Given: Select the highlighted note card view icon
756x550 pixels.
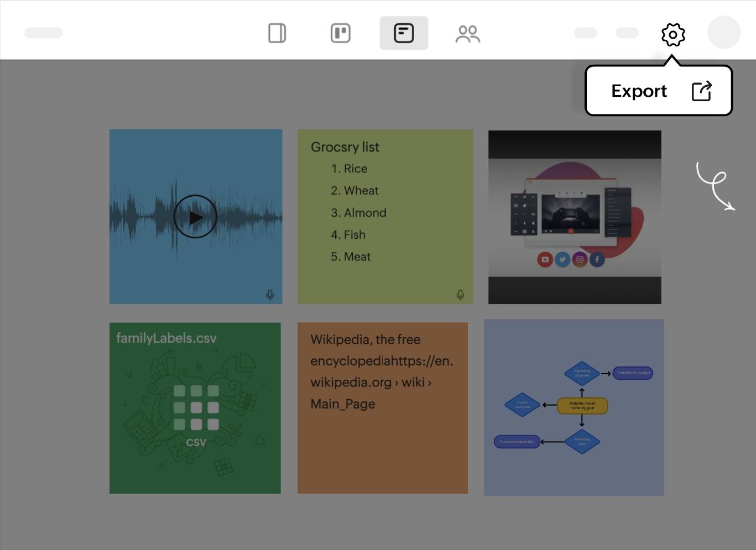Looking at the screenshot, I should [404, 33].
